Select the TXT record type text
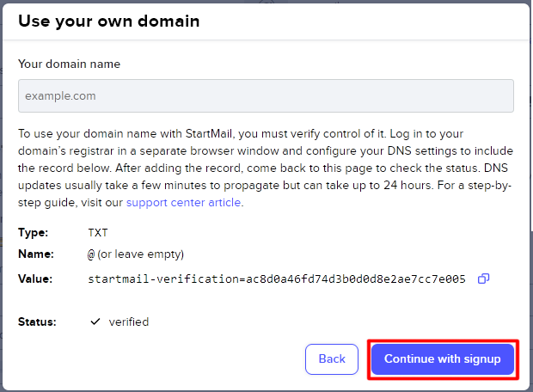This screenshot has height=392, width=533. (x=98, y=233)
